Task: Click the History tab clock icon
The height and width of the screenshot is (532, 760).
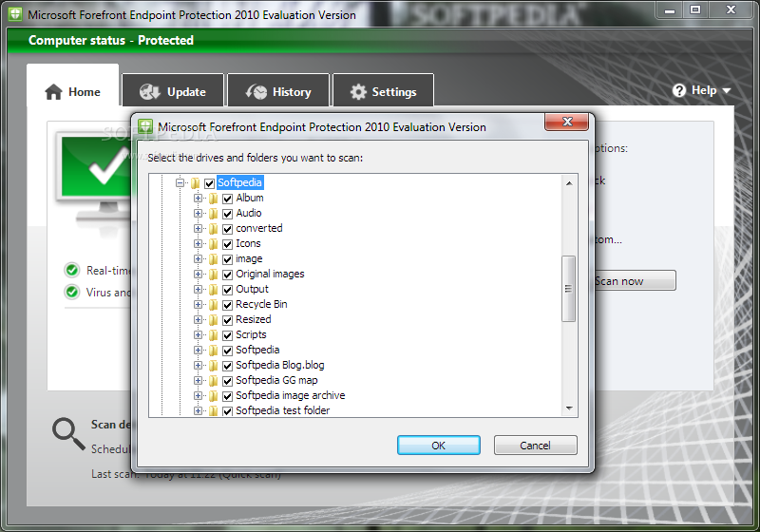Action: (x=256, y=91)
